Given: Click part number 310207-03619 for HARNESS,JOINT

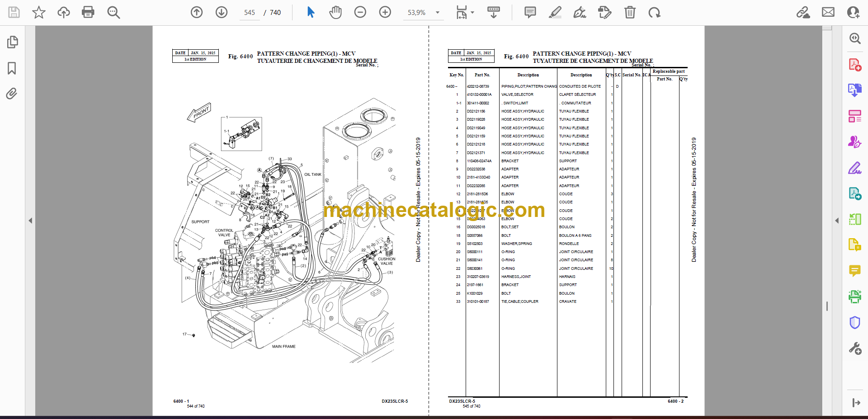Looking at the screenshot, I should click(x=478, y=277).
